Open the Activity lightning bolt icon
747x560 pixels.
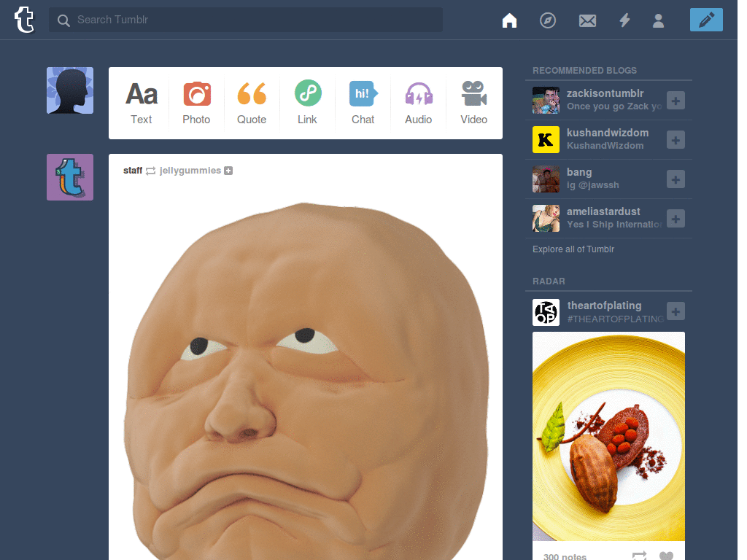(x=624, y=20)
